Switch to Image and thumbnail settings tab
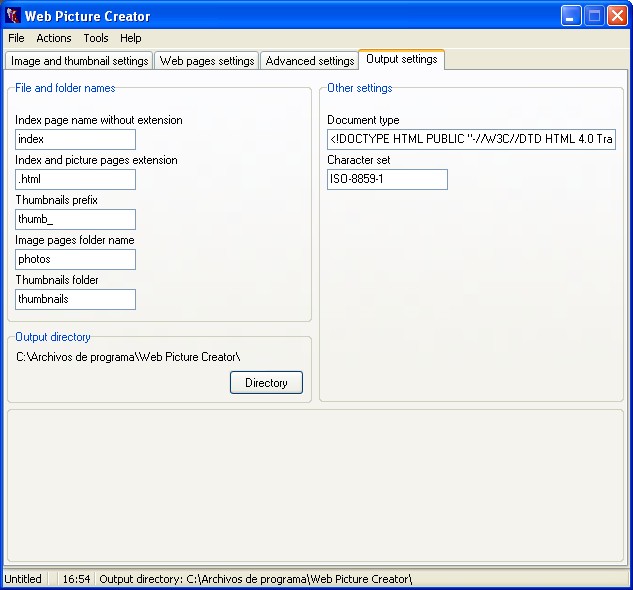 [79, 61]
